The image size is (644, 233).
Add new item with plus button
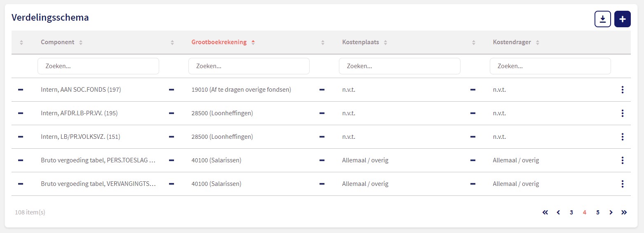(623, 19)
